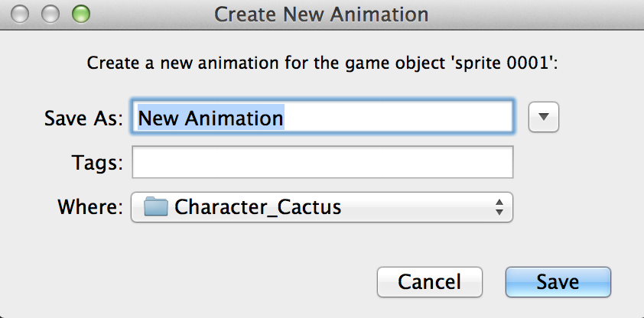Click the green zoom window button
Image resolution: width=644 pixels, height=318 pixels.
(81, 15)
